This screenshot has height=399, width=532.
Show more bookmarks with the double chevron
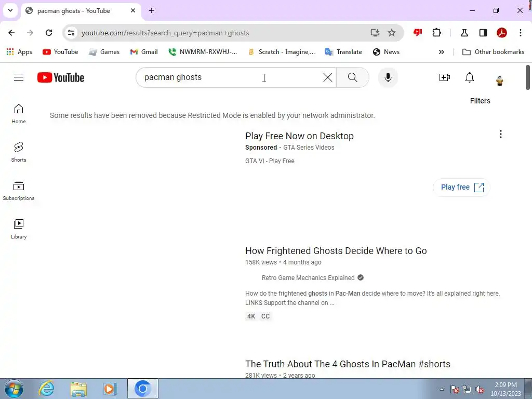[441, 52]
